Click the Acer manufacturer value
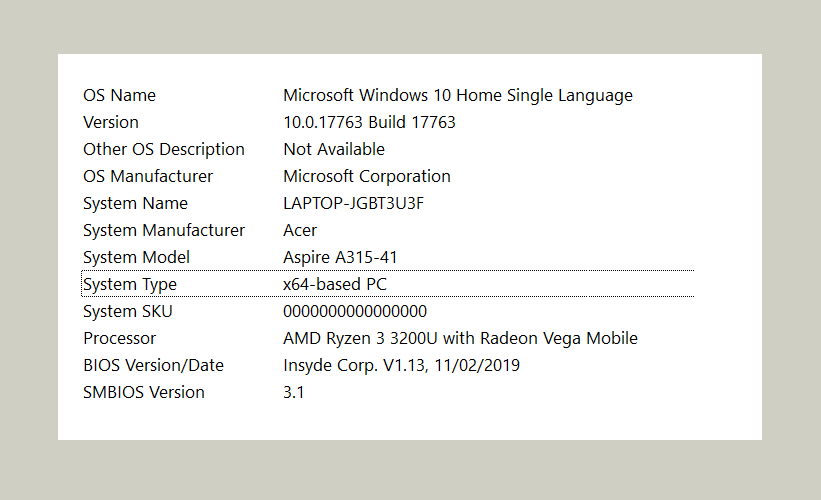The image size is (821, 500). point(300,230)
